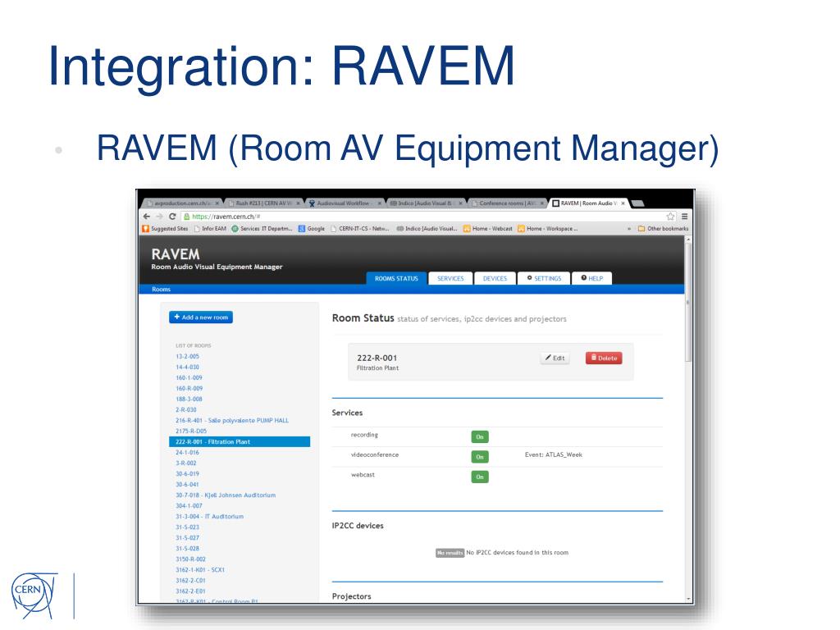Screen dimensions: 840x630
Task: Select room 3150-R-002
Action: click(190, 559)
